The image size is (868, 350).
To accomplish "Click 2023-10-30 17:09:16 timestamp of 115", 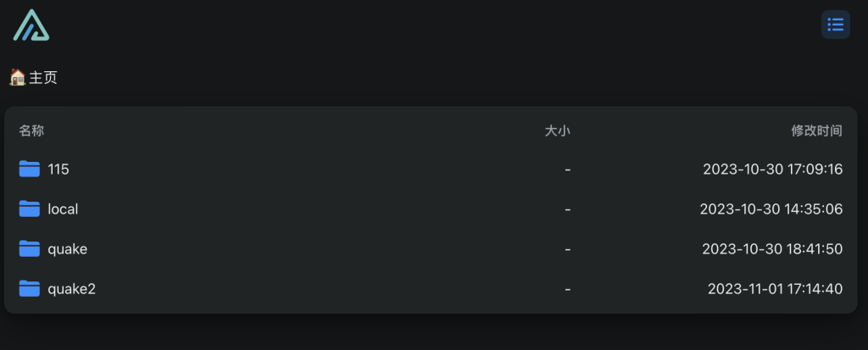I will tap(773, 169).
